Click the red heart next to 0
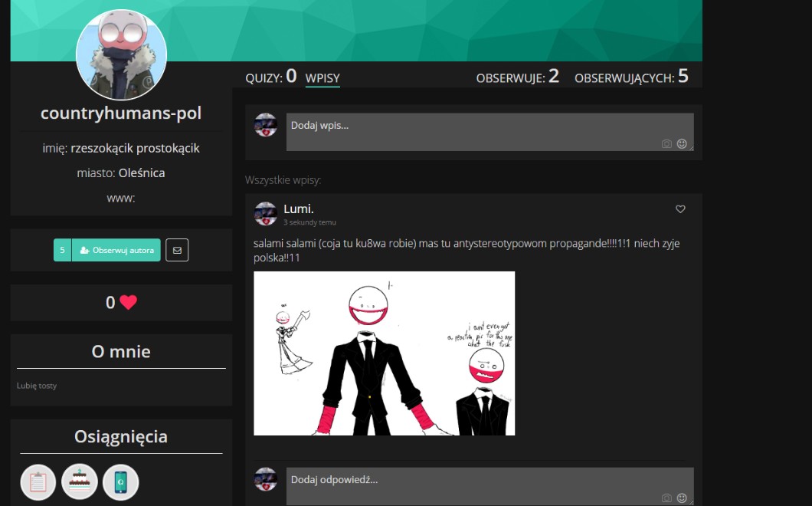 point(128,303)
